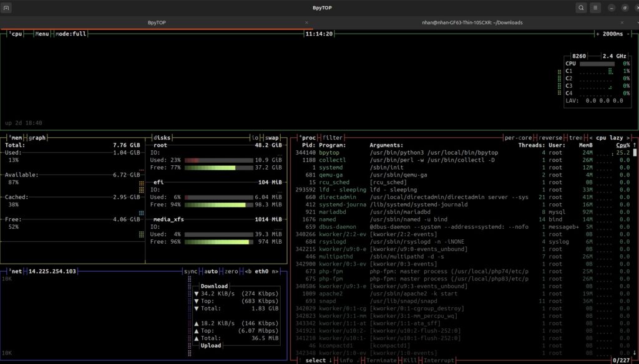Click the filter field in proc box
The height and width of the screenshot is (364, 639).
[x=333, y=137]
